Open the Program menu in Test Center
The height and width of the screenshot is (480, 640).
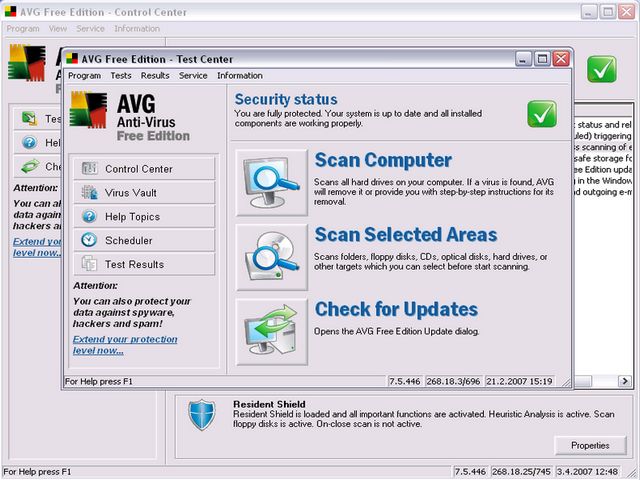(84, 76)
